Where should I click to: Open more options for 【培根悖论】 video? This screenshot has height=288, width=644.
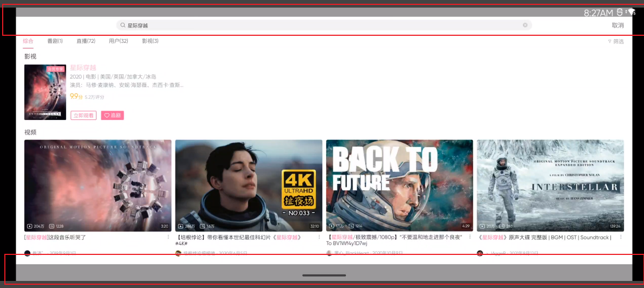click(319, 237)
